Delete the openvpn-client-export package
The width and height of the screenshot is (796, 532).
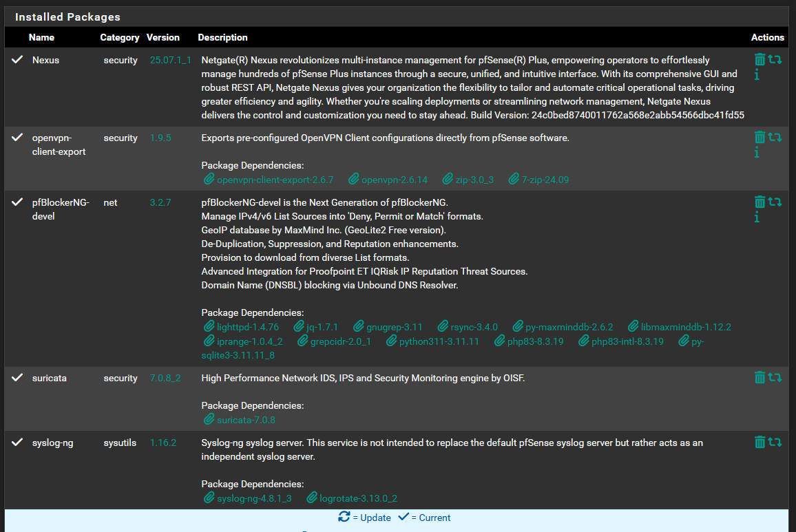point(760,137)
